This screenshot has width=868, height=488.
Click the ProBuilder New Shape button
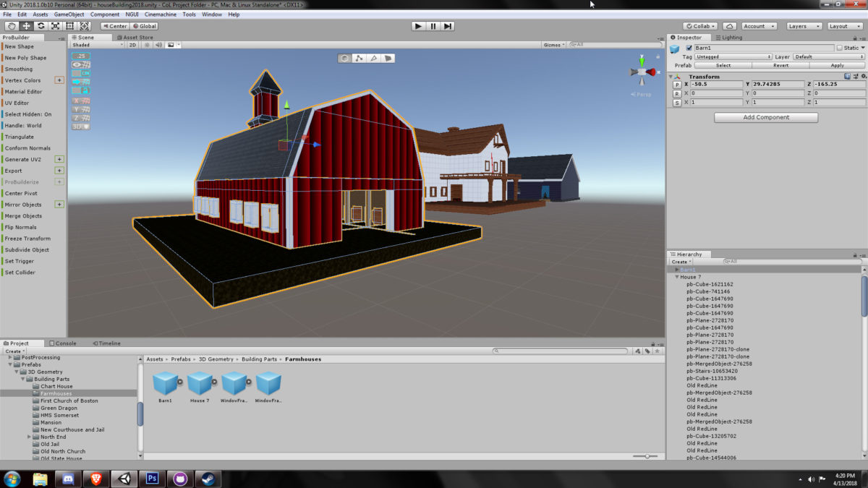20,46
